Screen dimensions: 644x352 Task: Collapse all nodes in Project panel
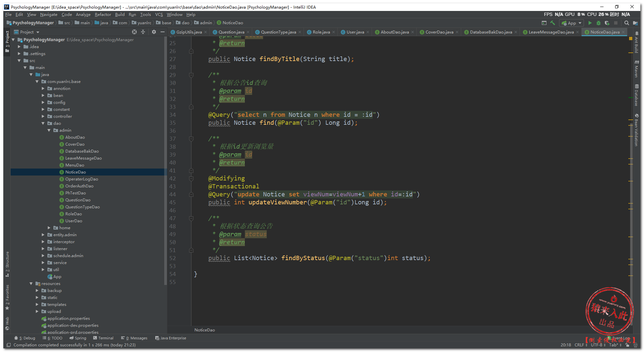point(143,32)
